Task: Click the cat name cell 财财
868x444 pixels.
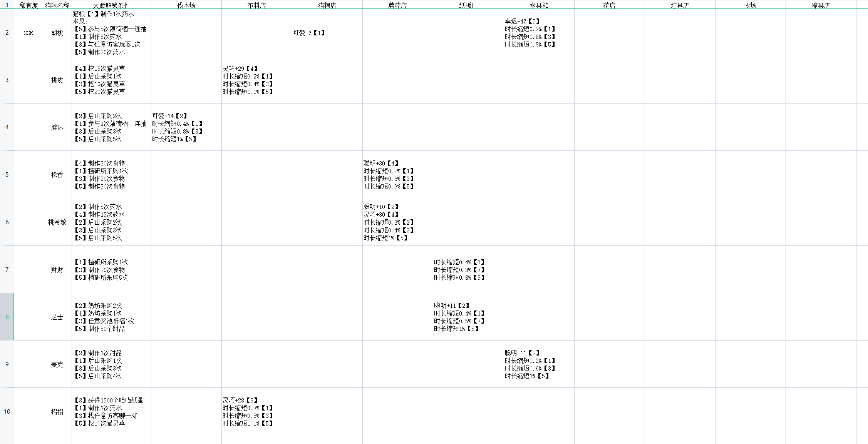Action: (x=57, y=270)
